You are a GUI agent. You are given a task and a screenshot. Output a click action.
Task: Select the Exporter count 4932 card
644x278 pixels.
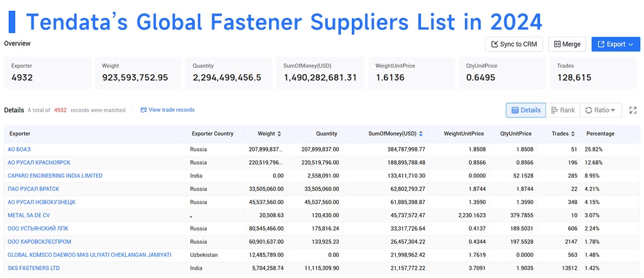[x=48, y=73]
